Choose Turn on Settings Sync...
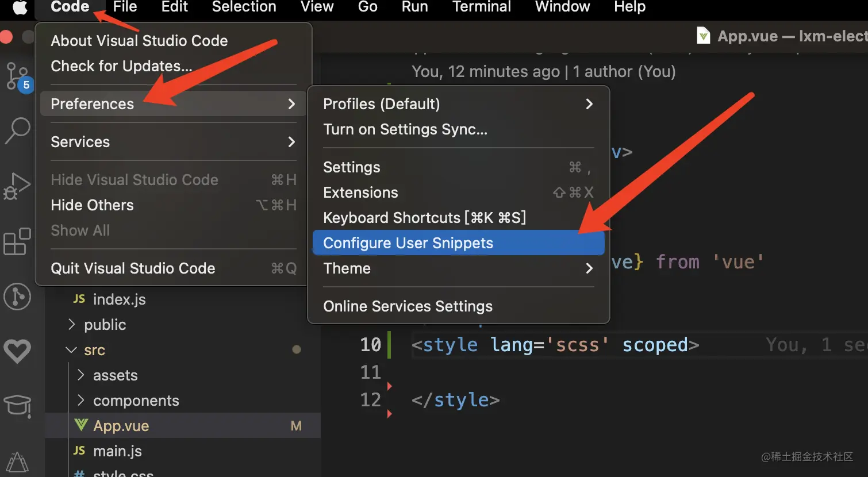 459,129
